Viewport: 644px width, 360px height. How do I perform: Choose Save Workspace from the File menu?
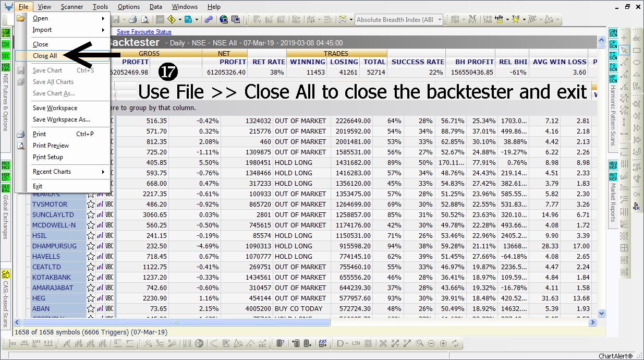pyautogui.click(x=62, y=108)
